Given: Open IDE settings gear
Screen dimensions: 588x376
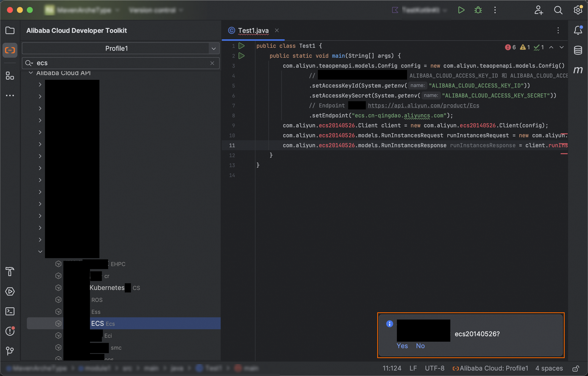Looking at the screenshot, I should point(578,10).
